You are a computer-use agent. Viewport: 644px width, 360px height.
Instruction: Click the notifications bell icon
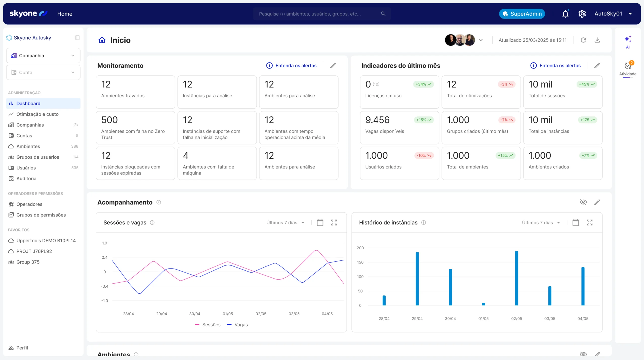[565, 14]
